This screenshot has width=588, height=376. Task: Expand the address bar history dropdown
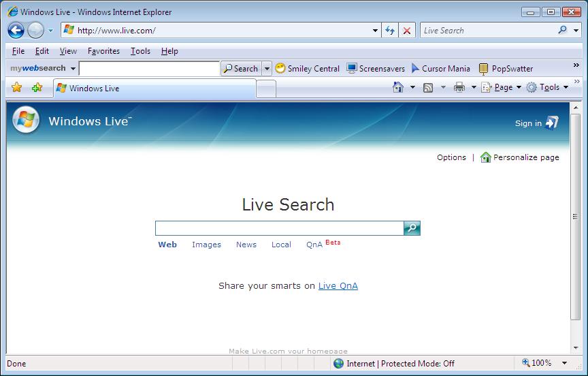[x=375, y=31]
